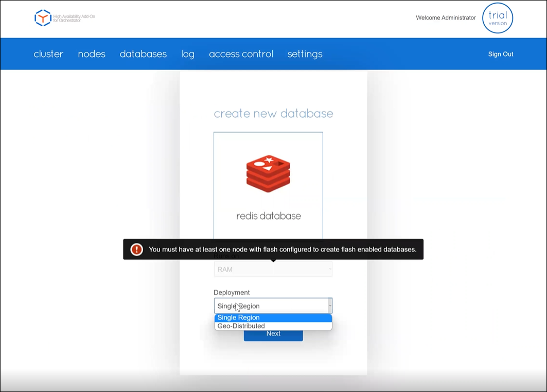
Task: Open the Runs on RAM dropdown
Action: point(273,269)
